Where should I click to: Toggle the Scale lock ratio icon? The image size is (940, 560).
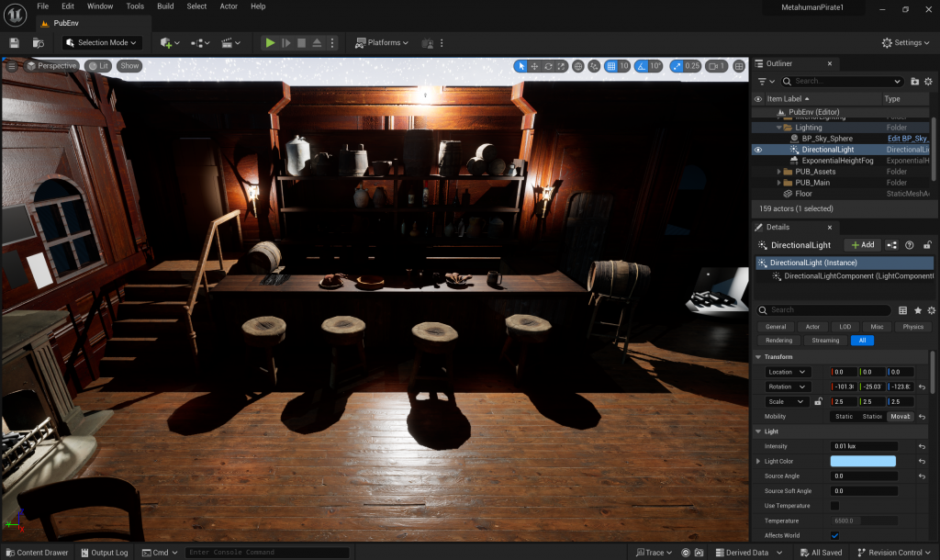818,402
